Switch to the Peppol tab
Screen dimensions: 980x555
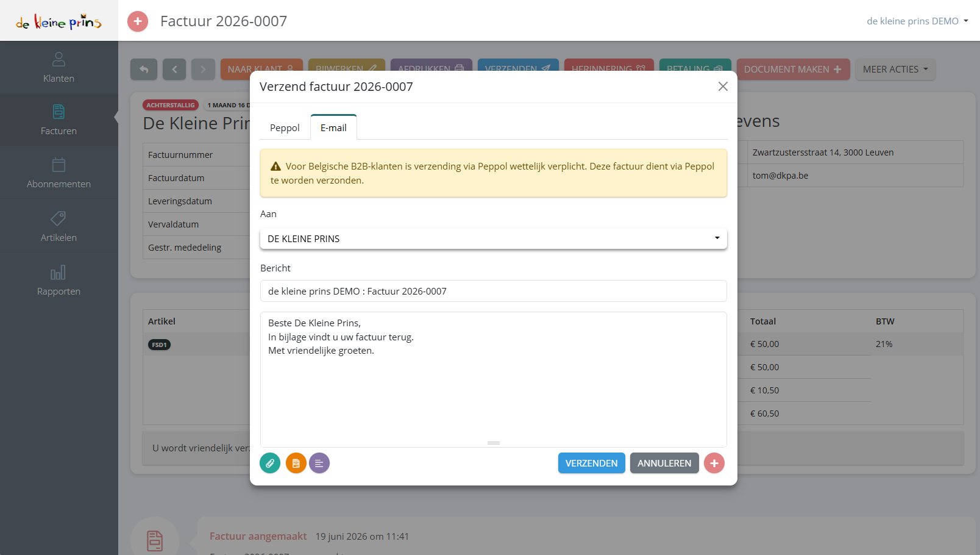click(x=285, y=127)
